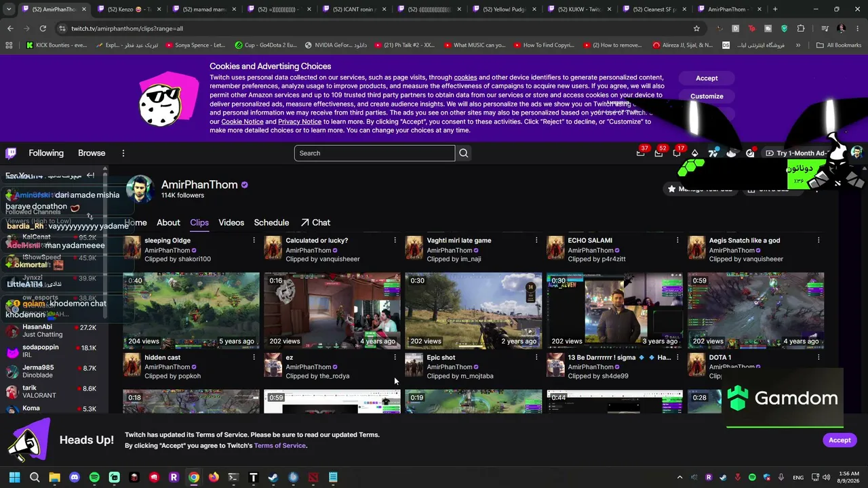Open Steam from the taskbar
The width and height of the screenshot is (868, 488).
[x=273, y=477]
